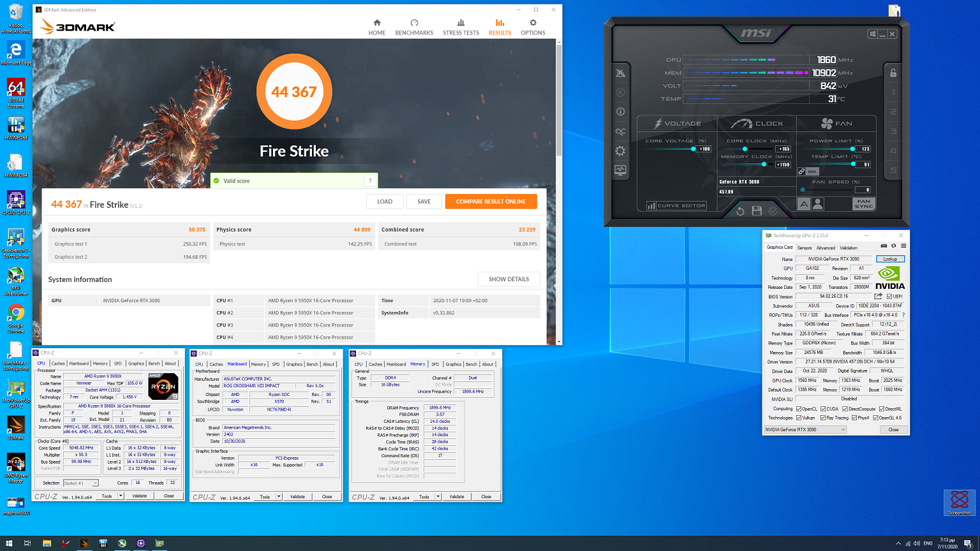Toggle the DirectML checkbox in GPU-Z
This screenshot has height=551, width=980.
pyautogui.click(x=882, y=409)
